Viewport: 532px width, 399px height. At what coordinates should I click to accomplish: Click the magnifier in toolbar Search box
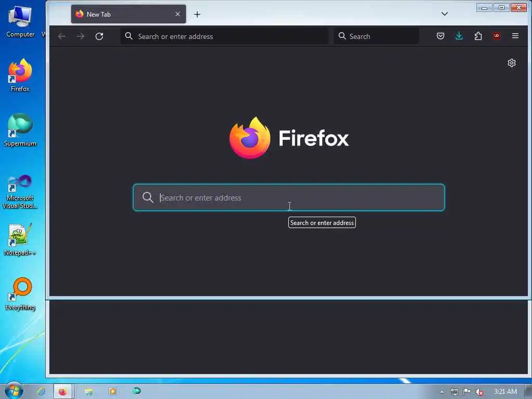(x=342, y=36)
